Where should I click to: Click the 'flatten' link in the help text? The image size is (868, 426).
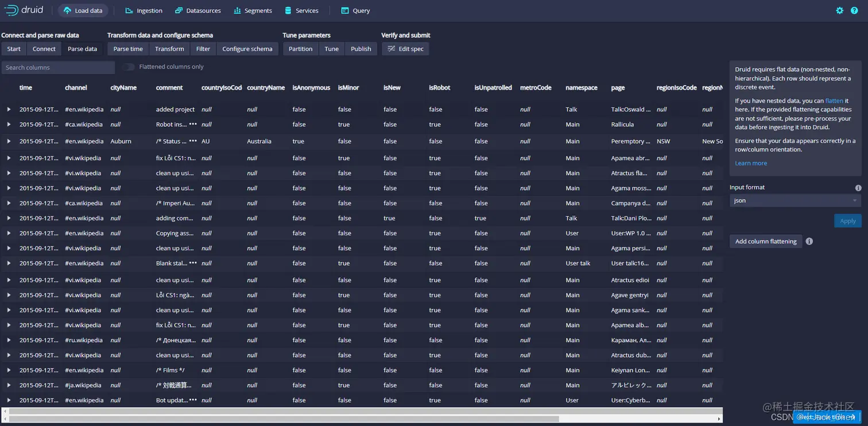pyautogui.click(x=834, y=101)
